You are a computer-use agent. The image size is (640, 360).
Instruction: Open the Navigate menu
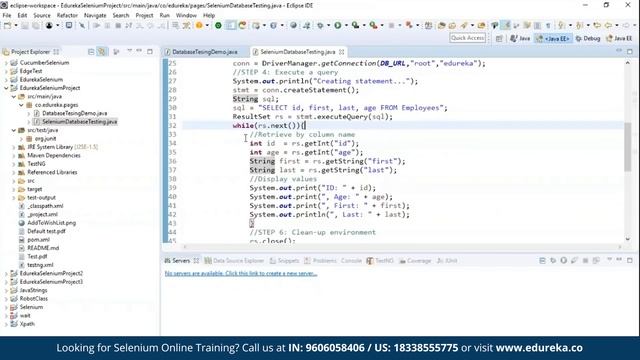click(x=95, y=15)
